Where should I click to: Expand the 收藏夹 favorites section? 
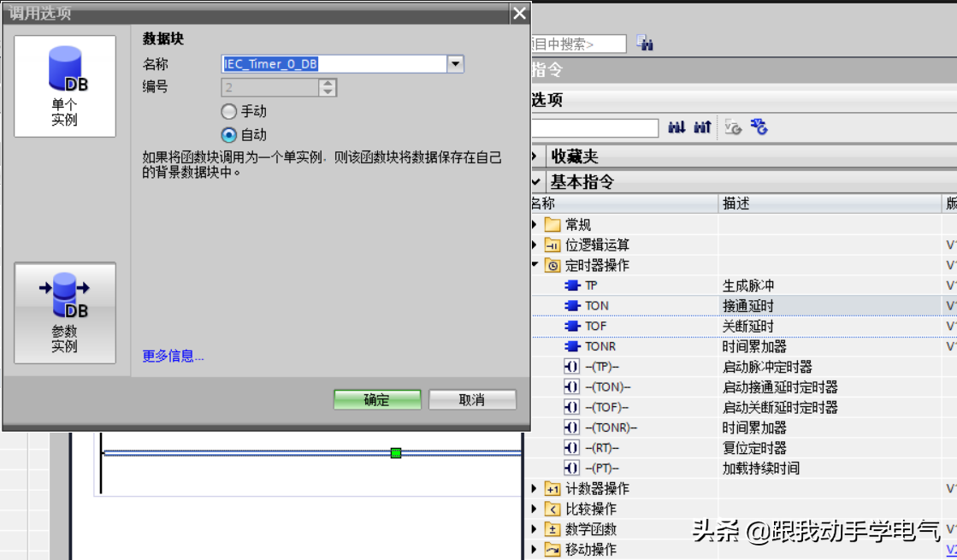(536, 156)
